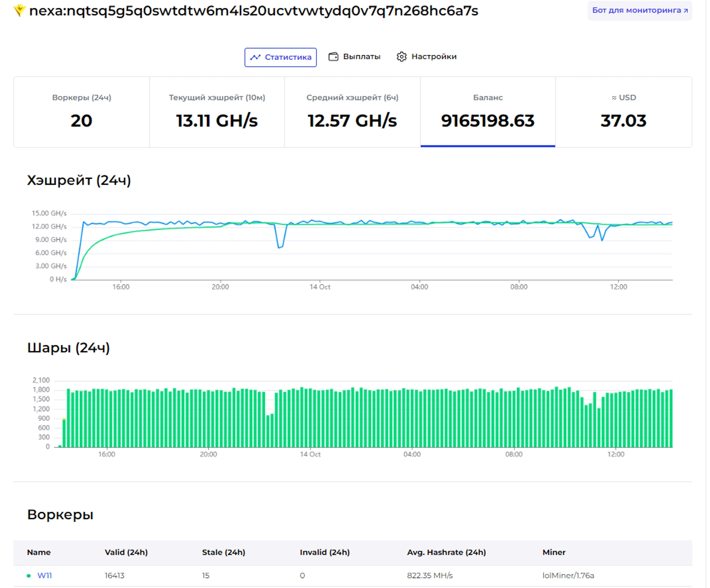
Task: Click the 14 Oct marker on hashrate chart
Action: (319, 286)
